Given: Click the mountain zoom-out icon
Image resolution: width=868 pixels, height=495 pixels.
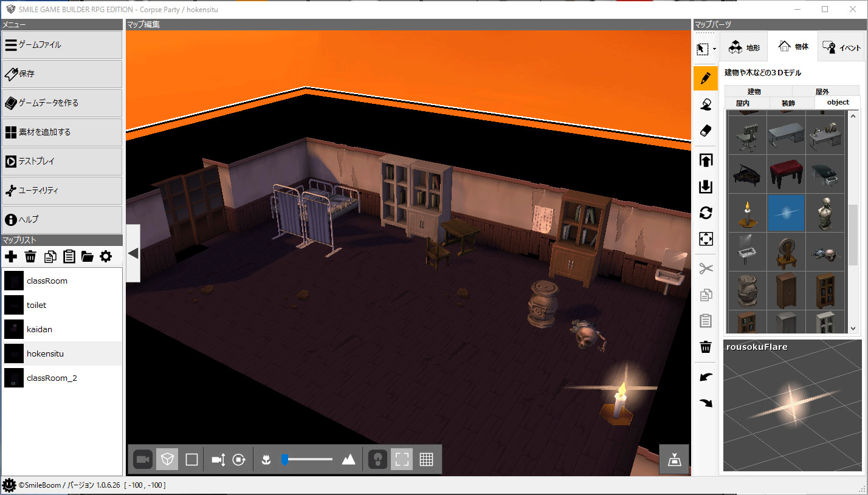Looking at the screenshot, I should coord(348,460).
